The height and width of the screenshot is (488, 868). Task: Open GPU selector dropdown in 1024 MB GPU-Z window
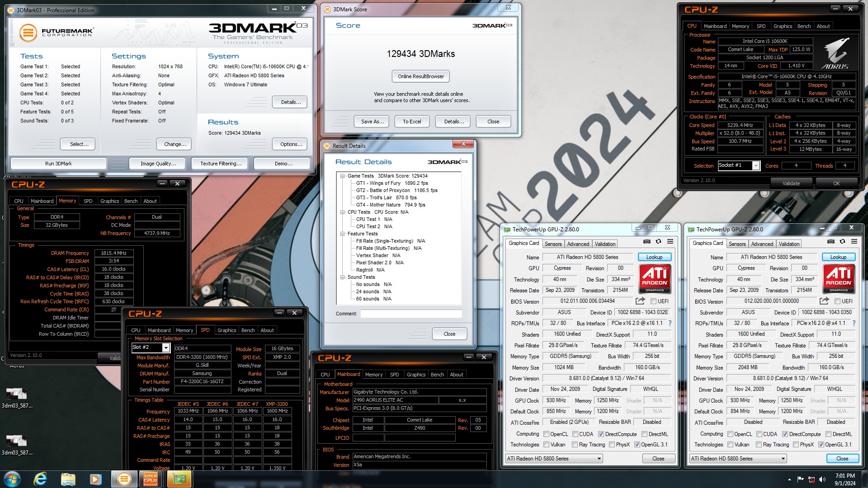click(x=554, y=459)
